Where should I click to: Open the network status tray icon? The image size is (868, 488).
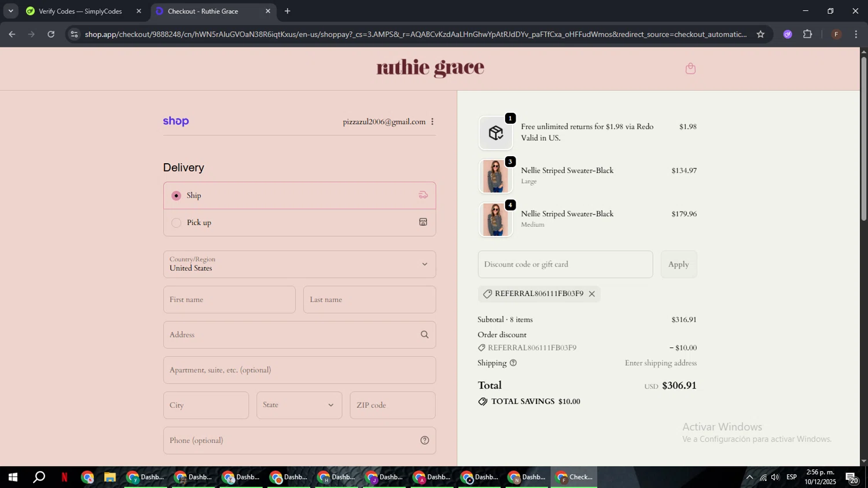coord(763,478)
